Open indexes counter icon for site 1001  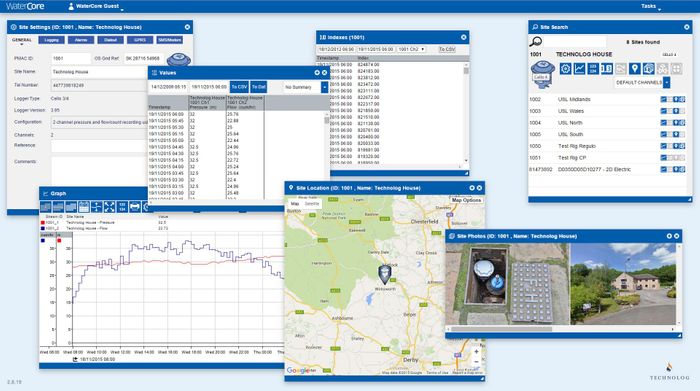607,69
